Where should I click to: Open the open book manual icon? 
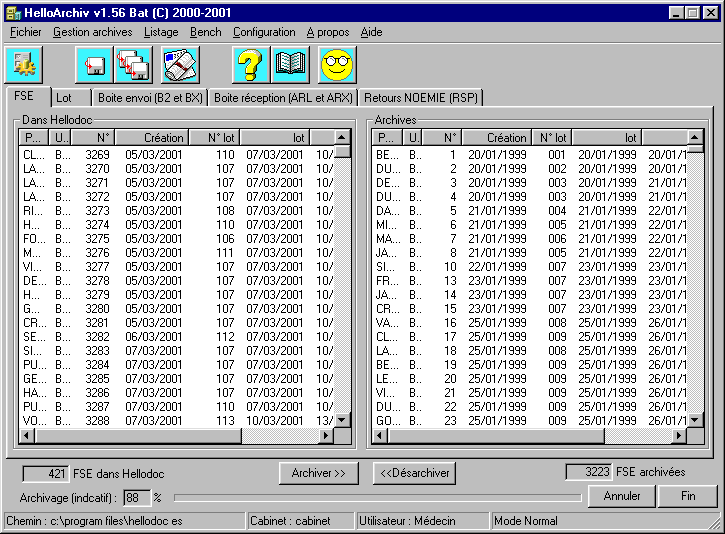(x=290, y=64)
